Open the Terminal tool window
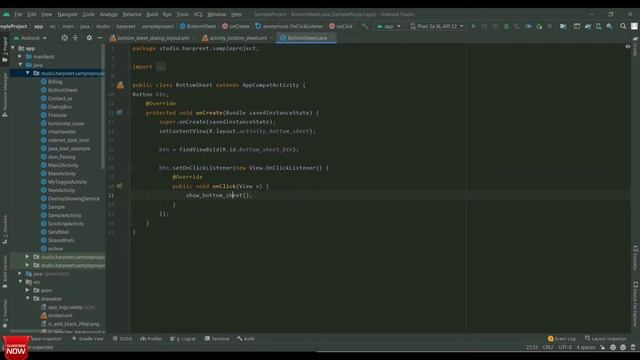Image resolution: width=640 pixels, height=360 pixels. click(217, 339)
